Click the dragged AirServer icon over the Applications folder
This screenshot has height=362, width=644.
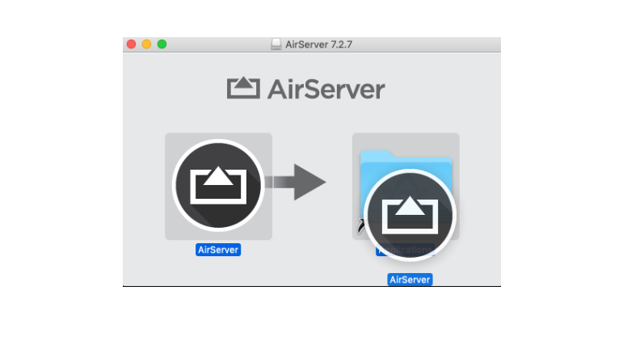coord(410,215)
